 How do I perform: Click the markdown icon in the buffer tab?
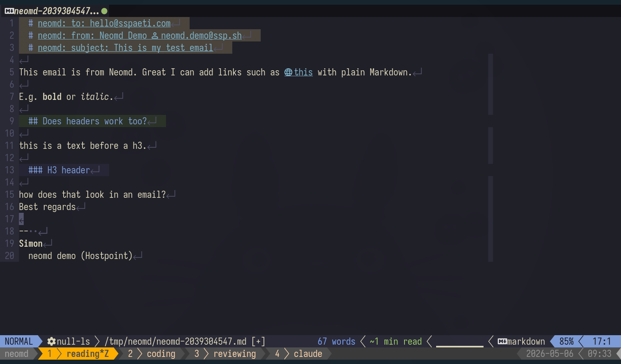point(9,11)
